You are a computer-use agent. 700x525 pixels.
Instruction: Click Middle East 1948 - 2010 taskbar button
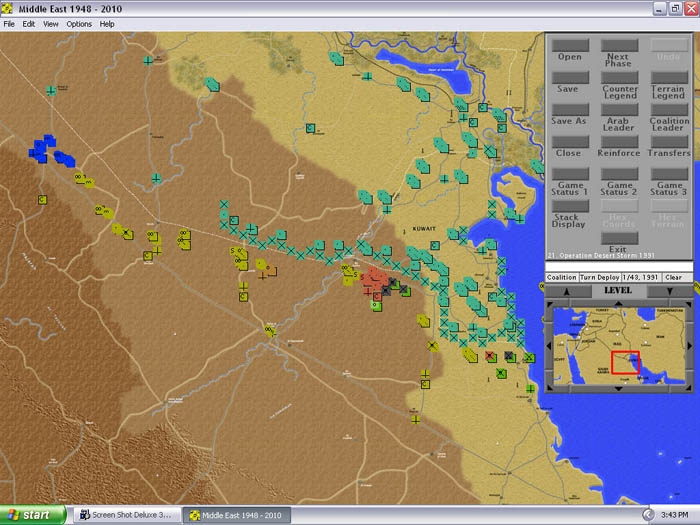[237, 515]
